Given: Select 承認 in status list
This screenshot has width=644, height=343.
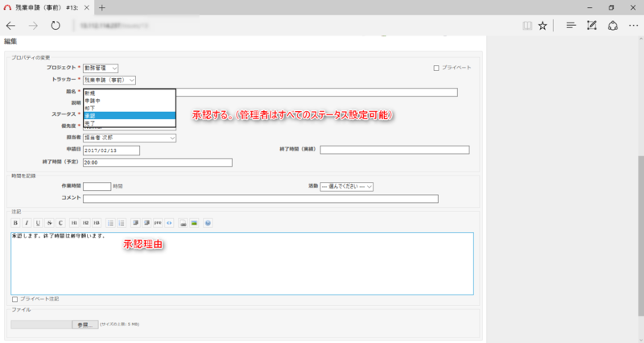Looking at the screenshot, I should (130, 115).
